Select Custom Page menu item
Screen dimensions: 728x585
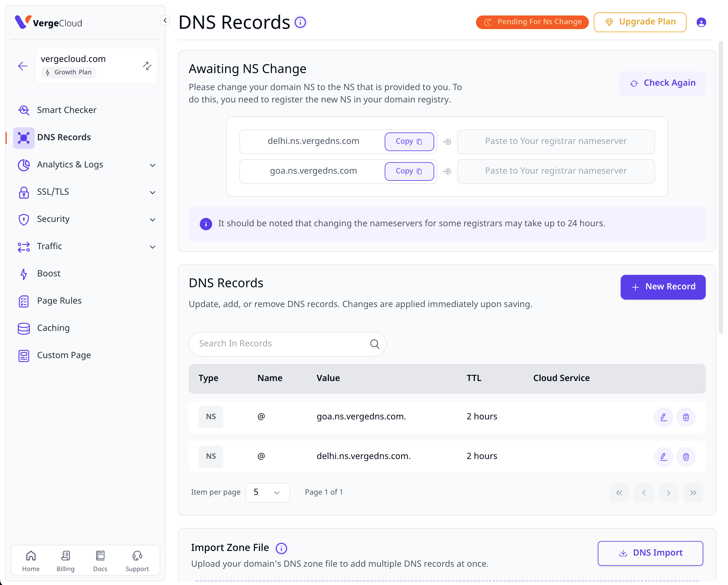coord(64,355)
